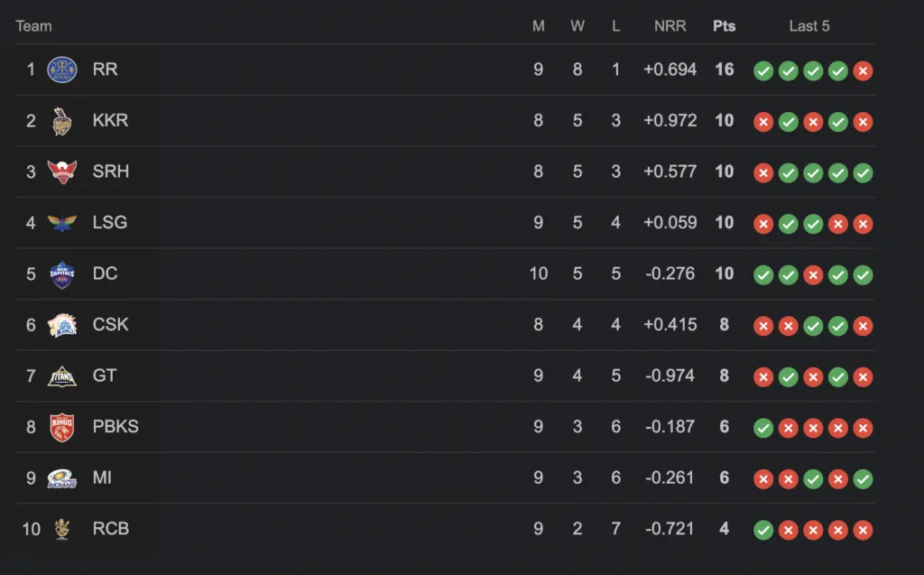Select the SRH eagle logo
Screen dimensions: 924x575
62,172
